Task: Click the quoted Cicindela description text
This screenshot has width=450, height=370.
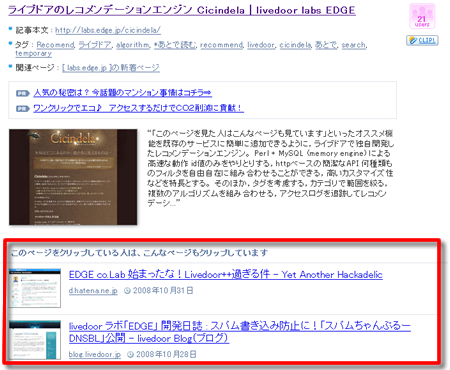Action: point(271,168)
